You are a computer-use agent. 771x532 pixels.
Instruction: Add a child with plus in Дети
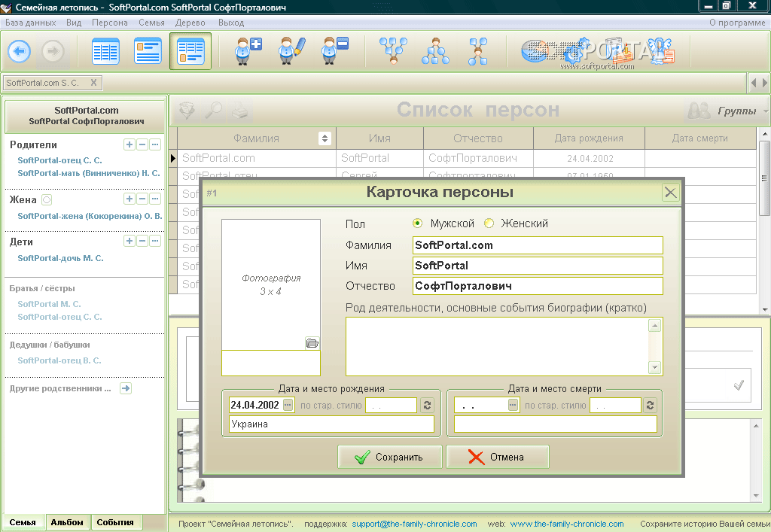tap(130, 241)
